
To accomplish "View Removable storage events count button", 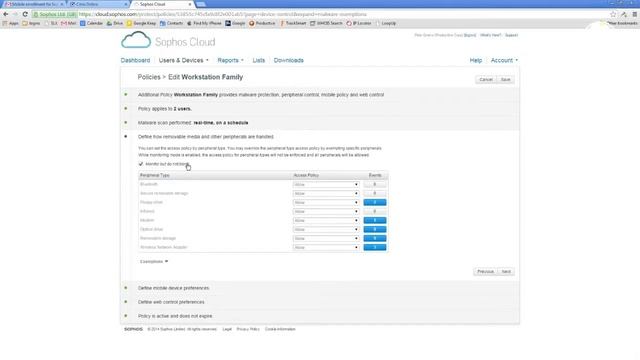I will pos(375,238).
